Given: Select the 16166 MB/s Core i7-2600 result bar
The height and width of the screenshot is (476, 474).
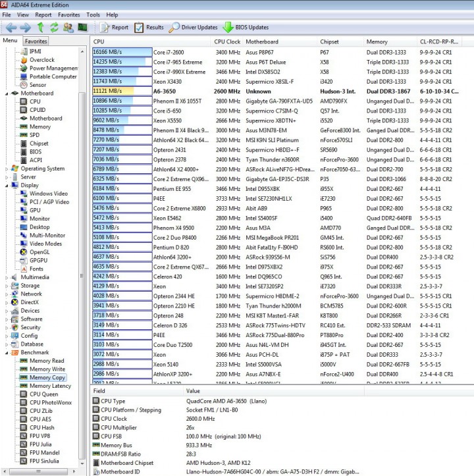Looking at the screenshot, I should tap(122, 52).
